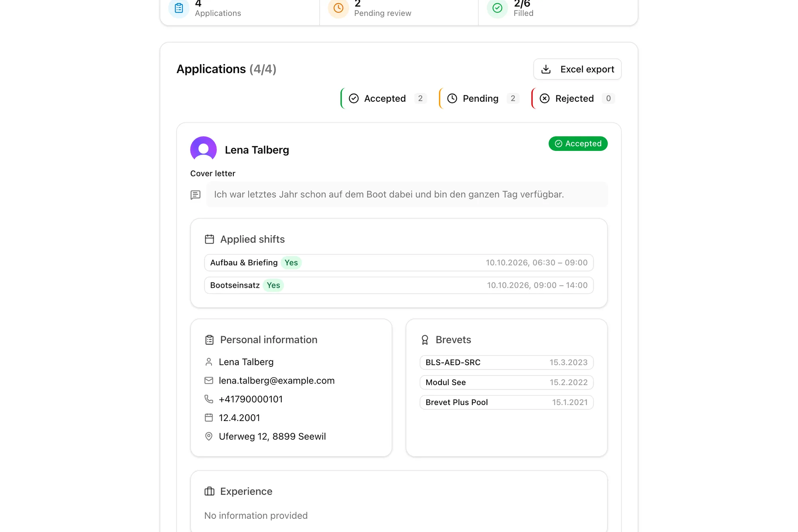Click the Excel export button
Screen dimensions: 798x532
(577, 69)
